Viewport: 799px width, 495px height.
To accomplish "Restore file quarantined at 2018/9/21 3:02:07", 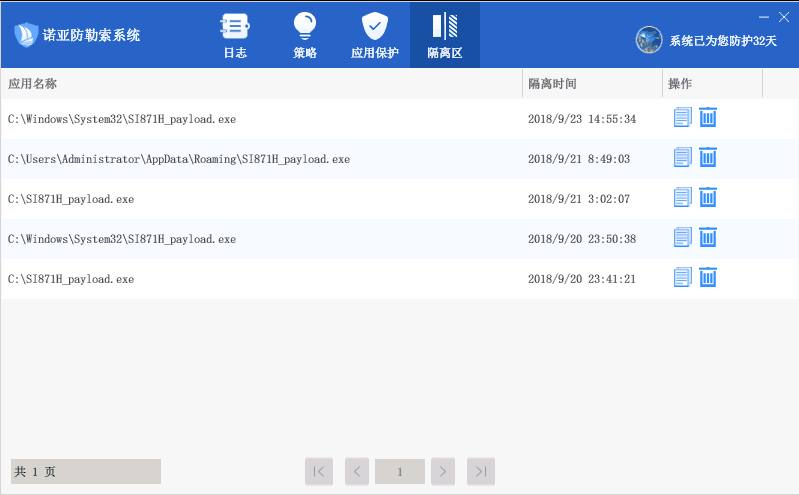I will (x=682, y=197).
